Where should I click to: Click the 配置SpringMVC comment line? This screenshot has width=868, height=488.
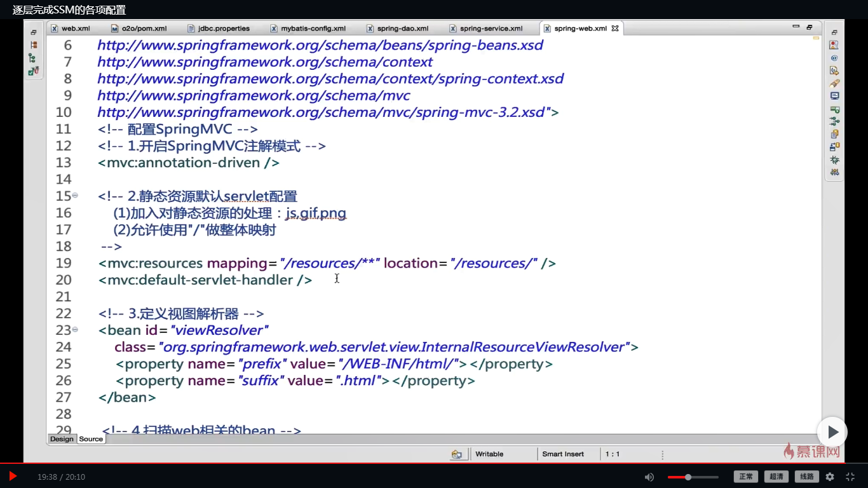178,129
